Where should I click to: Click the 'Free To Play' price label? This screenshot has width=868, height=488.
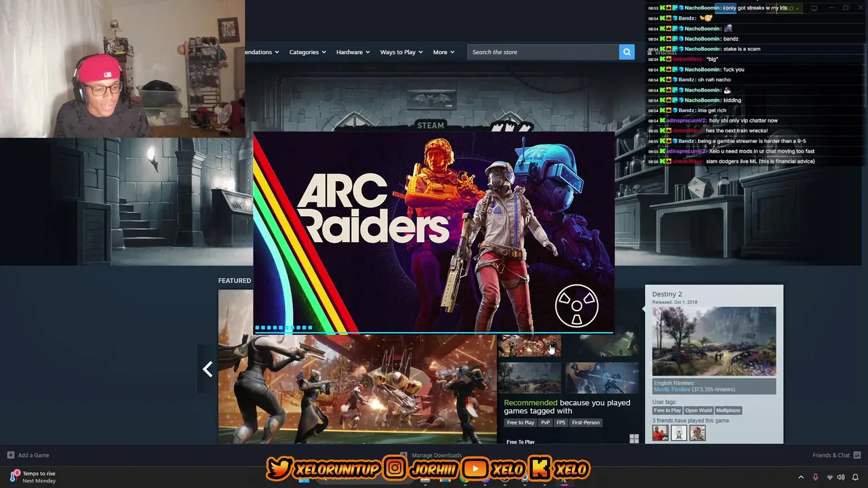[x=520, y=442]
